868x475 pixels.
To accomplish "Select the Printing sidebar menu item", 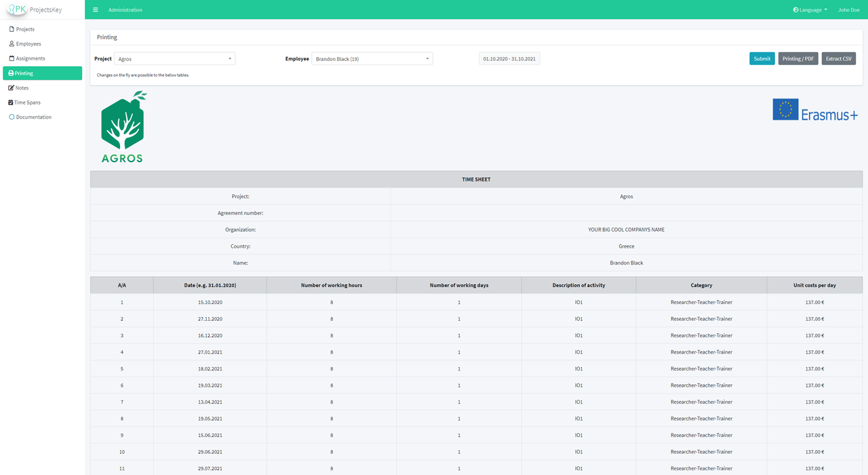I will [42, 73].
